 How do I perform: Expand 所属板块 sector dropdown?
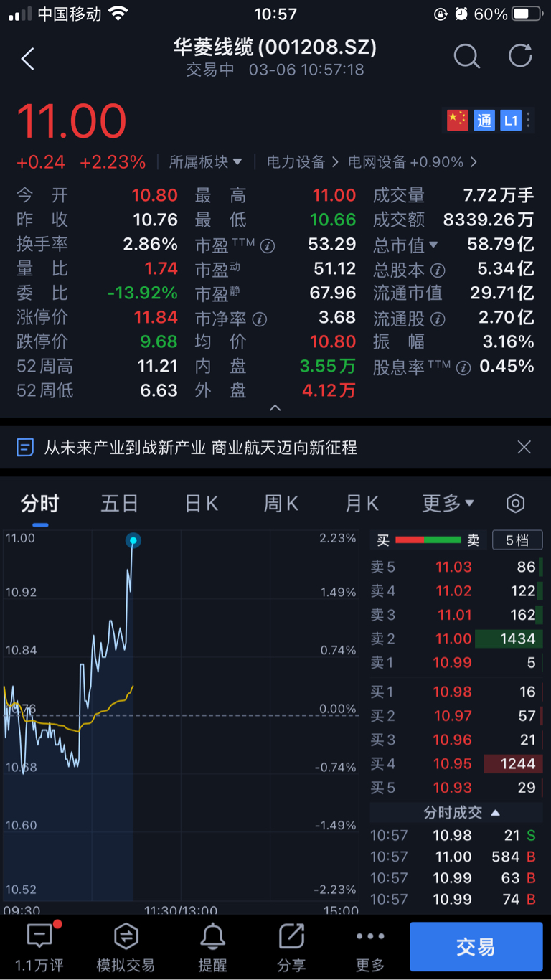tap(206, 162)
